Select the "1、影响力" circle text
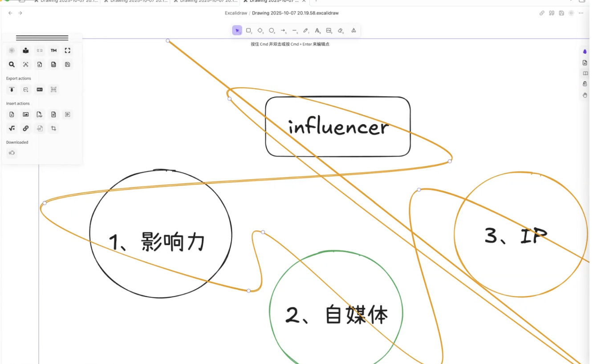Image resolution: width=593 pixels, height=364 pixels. pyautogui.click(x=157, y=243)
